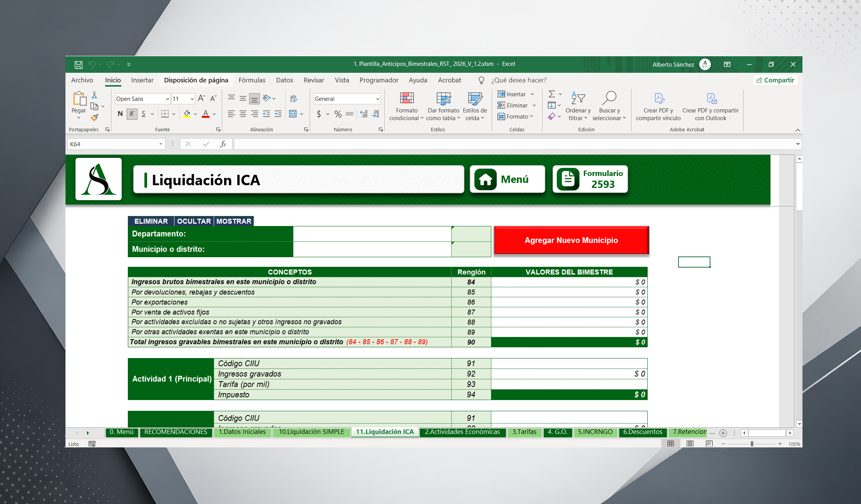This screenshot has height=504, width=861.
Task: Click the Departamento input cell
Action: (372, 234)
